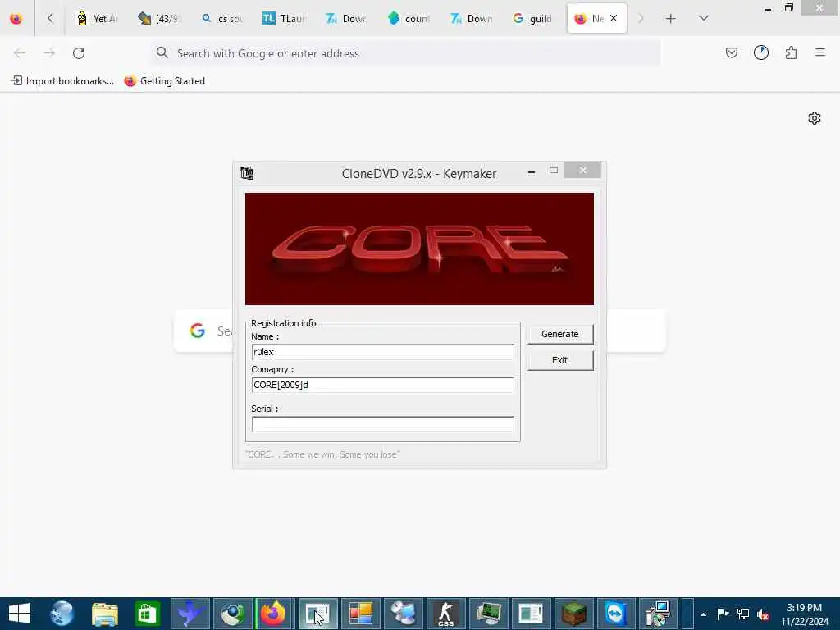840x630 pixels.
Task: Open the Getting Started bookmark
Action: click(x=164, y=81)
